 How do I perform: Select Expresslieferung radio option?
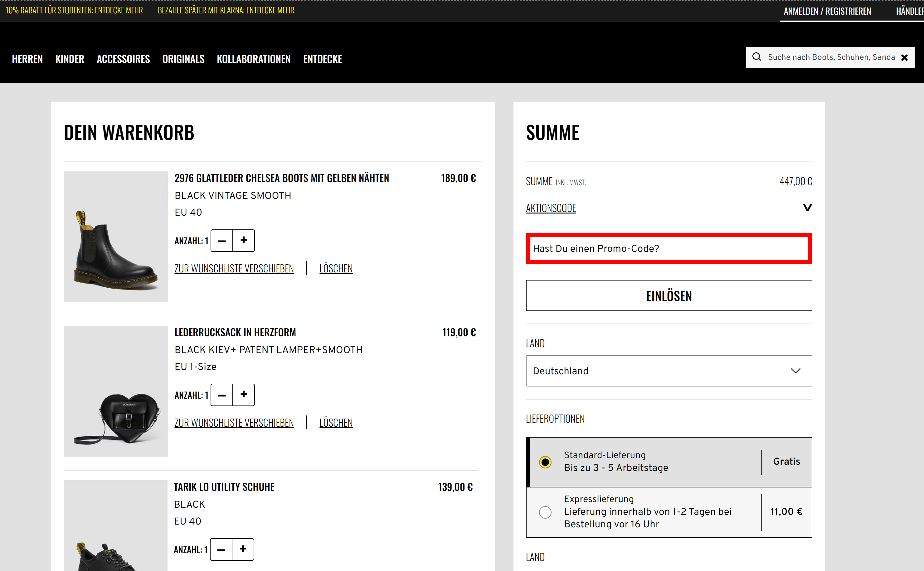click(x=545, y=512)
